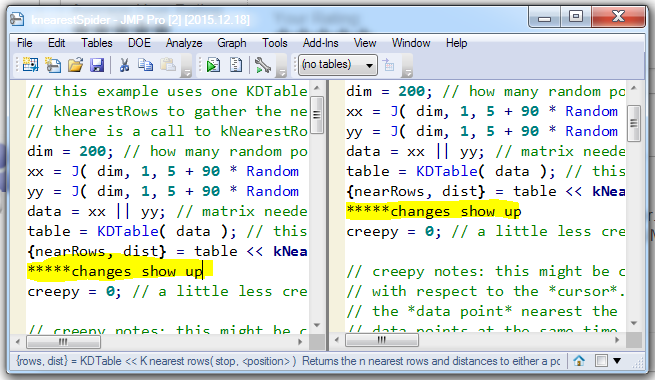Click 'creepy = 0;' line in right pane
Image resolution: width=655 pixels, height=380 pixels.
[486, 231]
